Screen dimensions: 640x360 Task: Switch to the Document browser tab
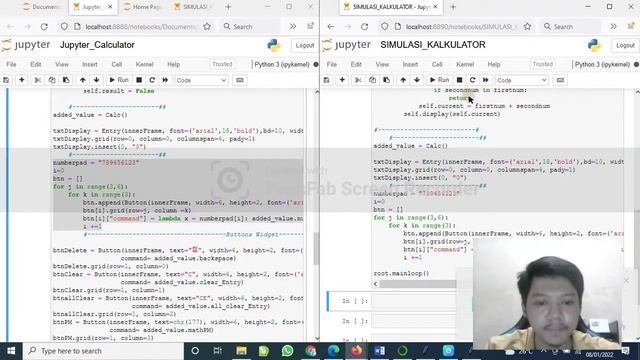(x=42, y=7)
